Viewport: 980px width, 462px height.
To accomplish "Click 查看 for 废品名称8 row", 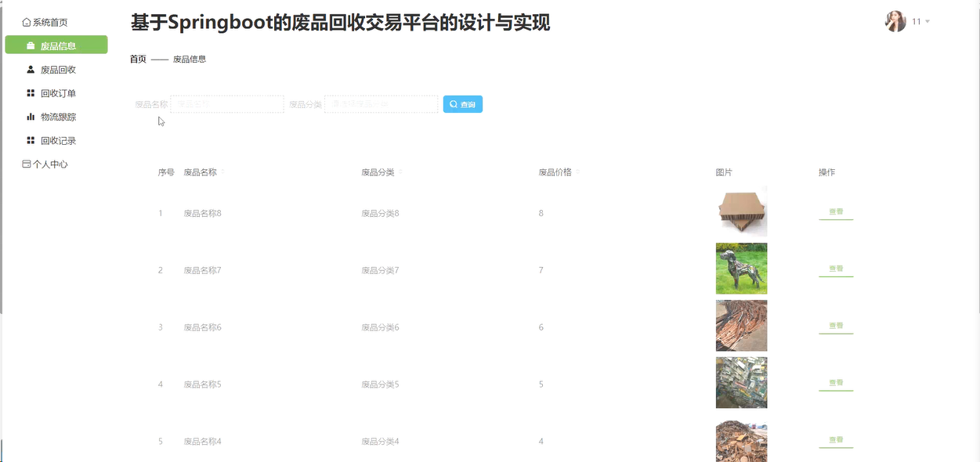I will [836, 212].
